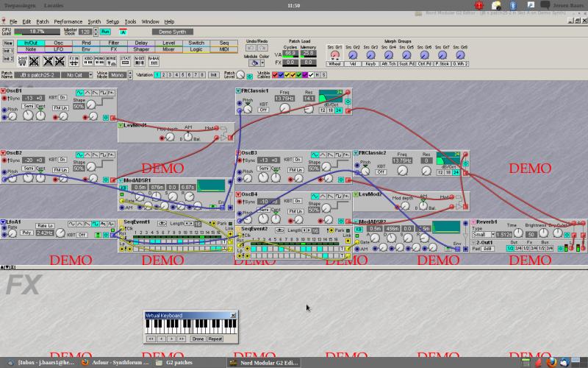Viewport: 588px width, 368px height.
Task: Switch to the LFO module tab
Action: click(x=59, y=49)
